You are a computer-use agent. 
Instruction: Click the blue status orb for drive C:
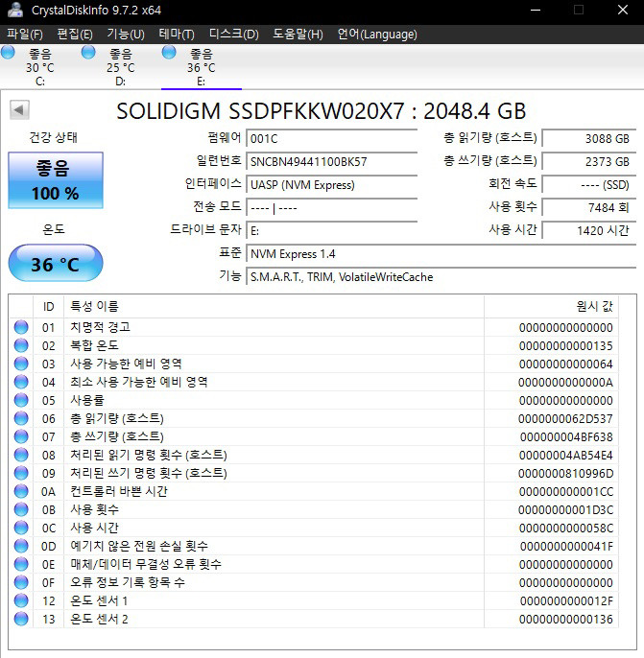8,53
